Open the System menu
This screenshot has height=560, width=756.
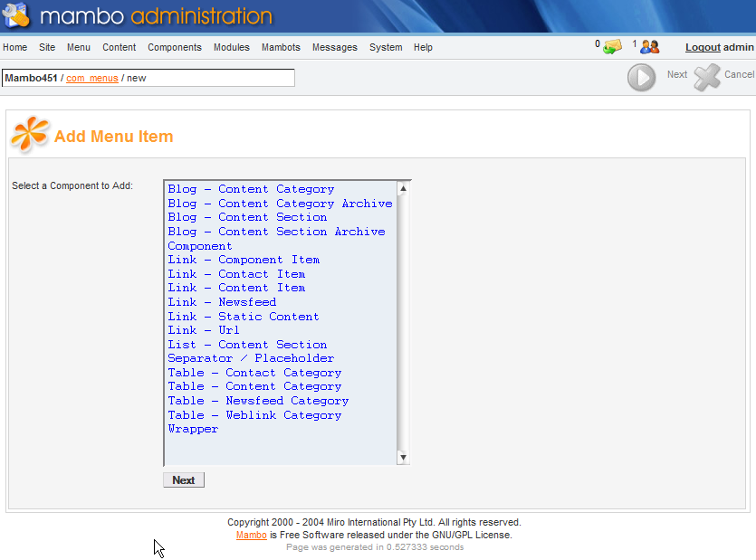coord(386,47)
